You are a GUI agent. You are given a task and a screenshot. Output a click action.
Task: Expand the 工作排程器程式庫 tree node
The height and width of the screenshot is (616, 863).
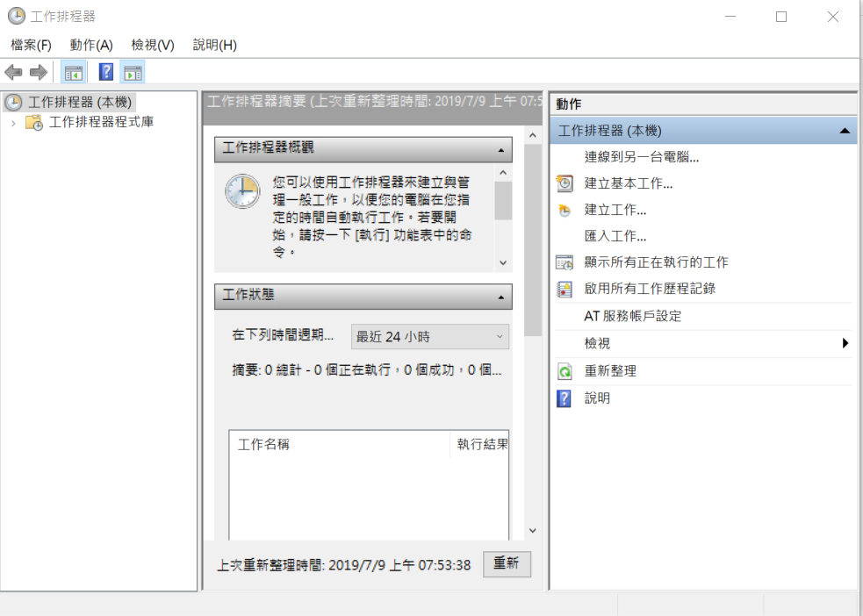point(13,123)
